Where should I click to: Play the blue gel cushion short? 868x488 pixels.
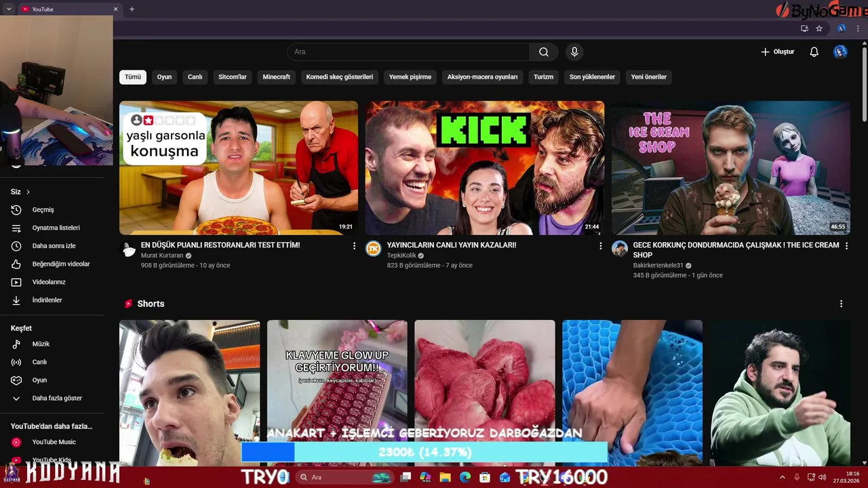[x=633, y=393]
